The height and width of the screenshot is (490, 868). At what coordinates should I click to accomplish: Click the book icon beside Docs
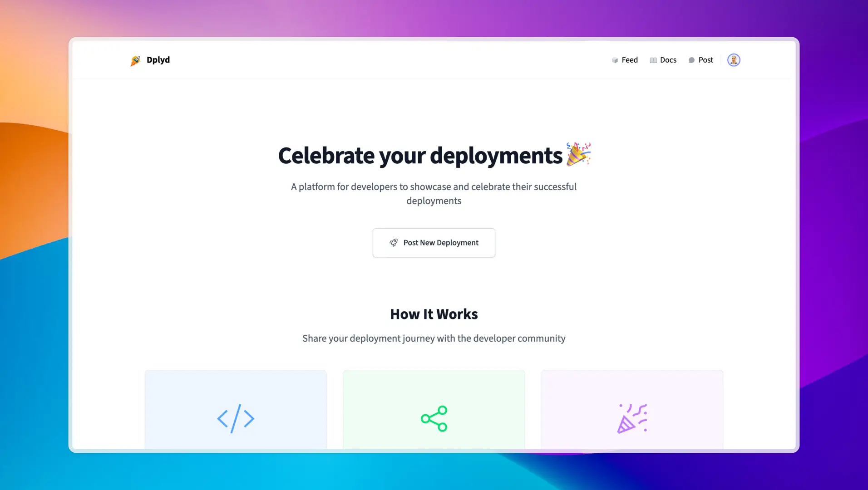653,60
